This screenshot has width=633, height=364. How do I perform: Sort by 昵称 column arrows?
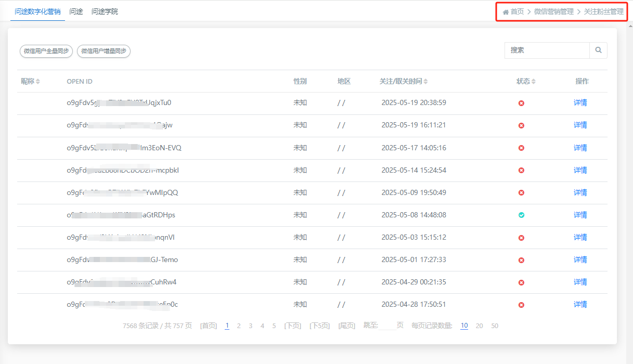pos(38,82)
